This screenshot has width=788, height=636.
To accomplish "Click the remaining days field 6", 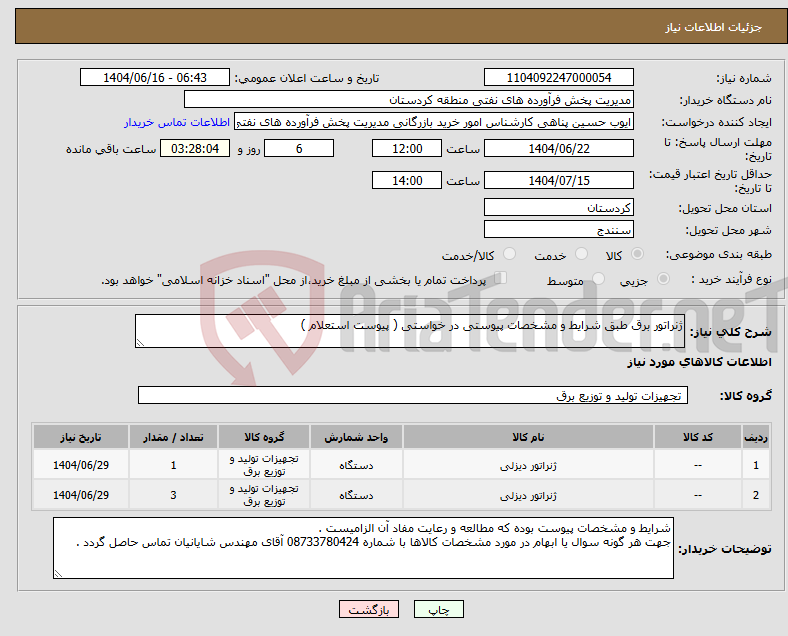I will (299, 149).
